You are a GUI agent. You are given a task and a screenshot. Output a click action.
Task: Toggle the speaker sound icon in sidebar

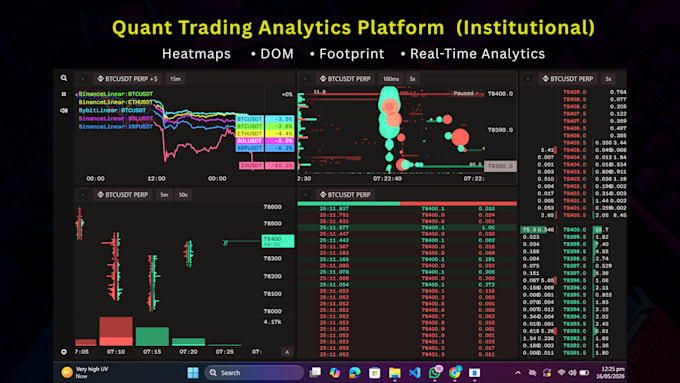point(64,111)
